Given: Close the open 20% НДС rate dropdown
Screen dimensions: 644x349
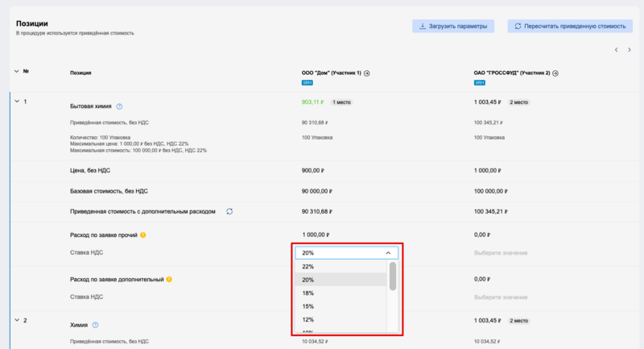Looking at the screenshot, I should tap(387, 252).
